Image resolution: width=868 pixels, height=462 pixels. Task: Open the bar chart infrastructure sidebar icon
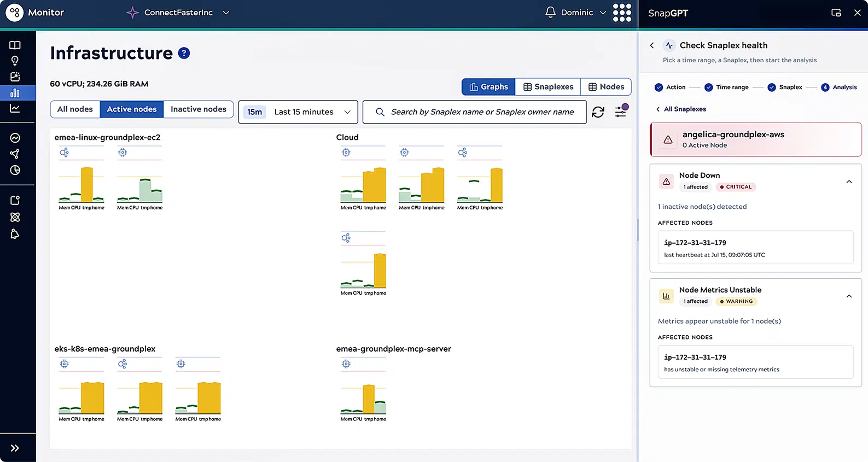point(15,93)
